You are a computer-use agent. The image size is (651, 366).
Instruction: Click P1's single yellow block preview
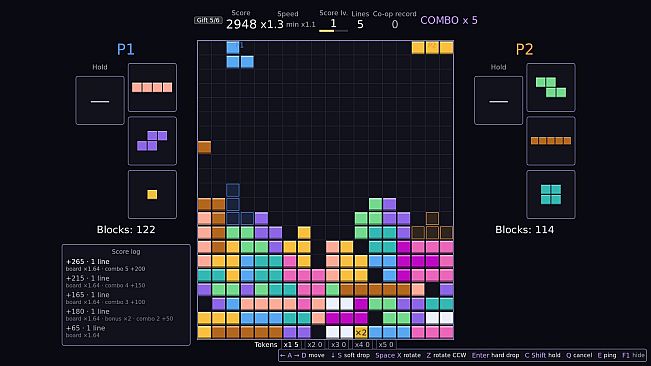click(x=152, y=194)
